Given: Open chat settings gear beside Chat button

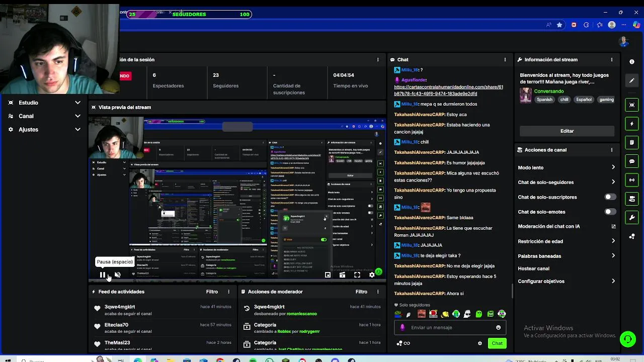Looking at the screenshot, I should (480, 343).
